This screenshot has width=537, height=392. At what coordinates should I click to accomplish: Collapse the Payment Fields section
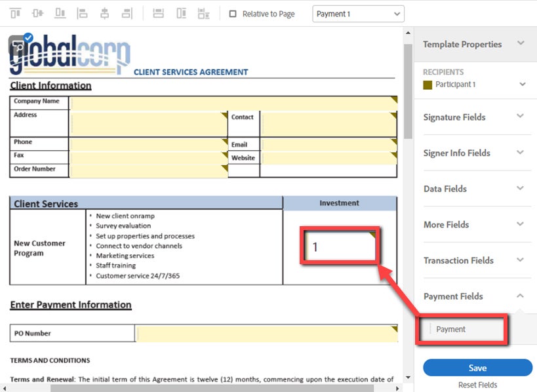point(520,296)
